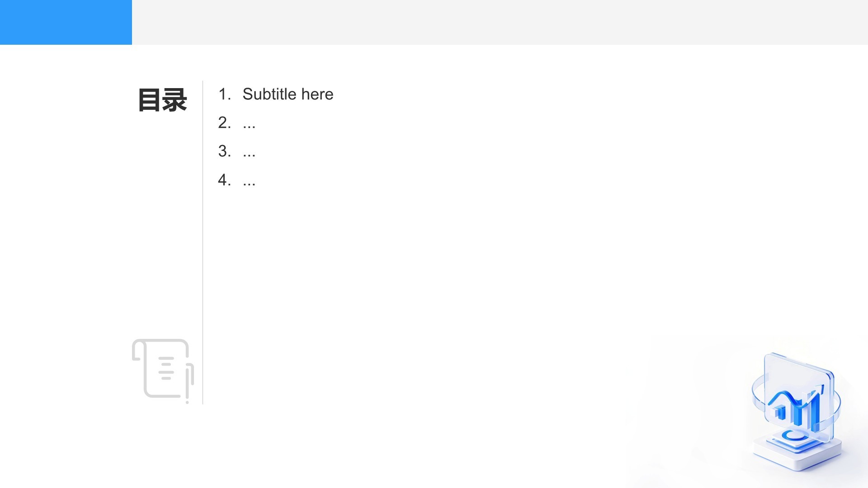Click the number 4 list marker
Viewport: 868px width, 488px height.
tap(224, 180)
